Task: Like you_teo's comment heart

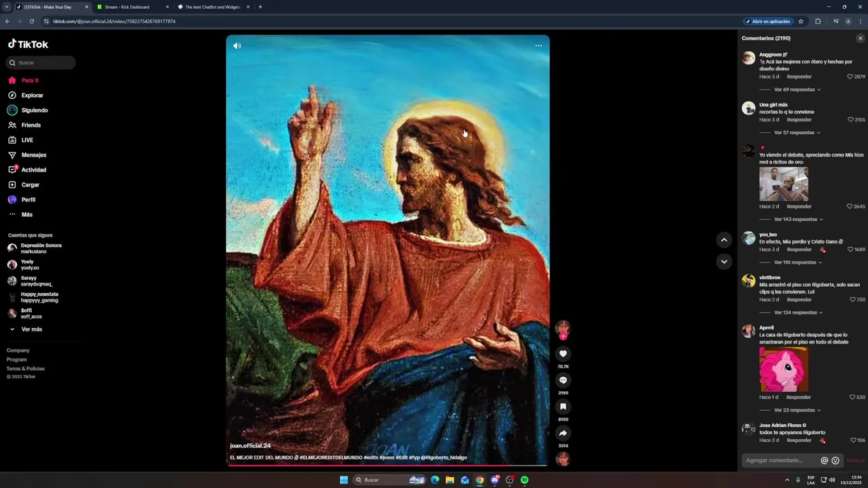Action: point(850,249)
